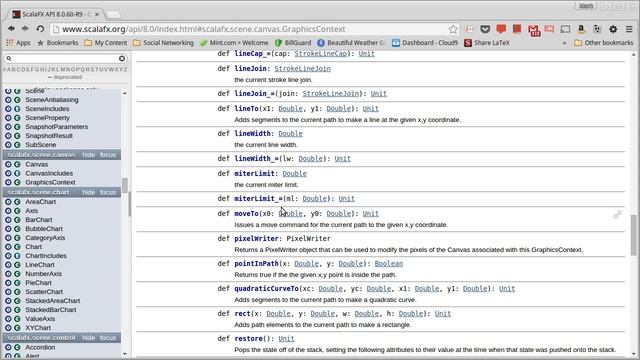640x360 pixels.
Task: Open the Social Networking bookmarks folder
Action: (163, 42)
